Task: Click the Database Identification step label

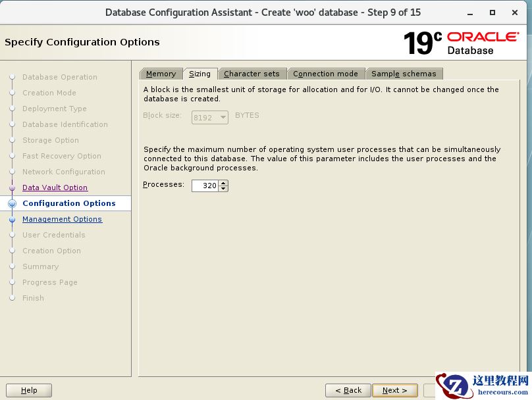Action: [65, 124]
